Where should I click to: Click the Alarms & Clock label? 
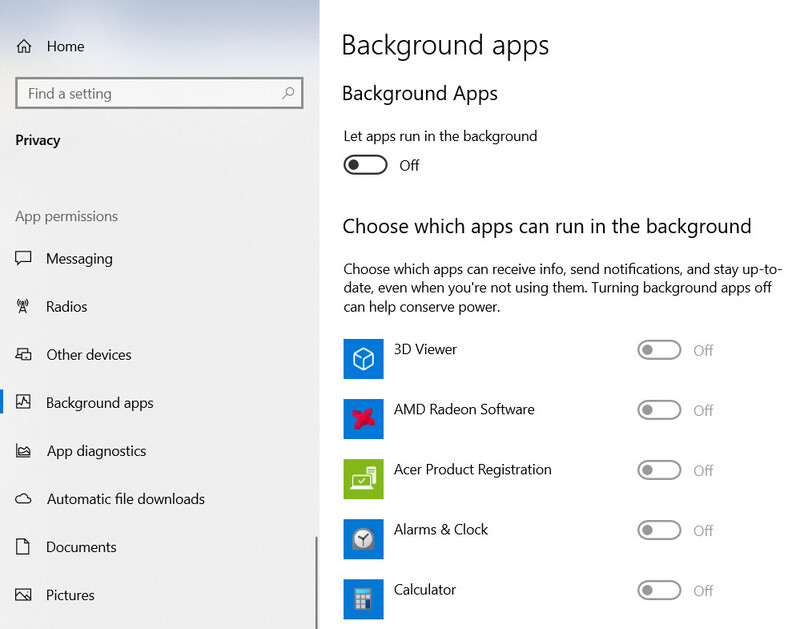pyautogui.click(x=441, y=530)
